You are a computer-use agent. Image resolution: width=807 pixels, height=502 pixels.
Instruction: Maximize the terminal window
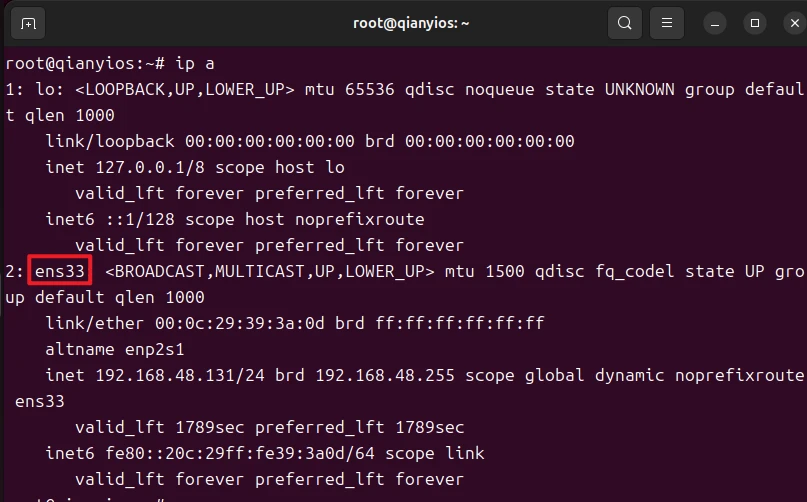(x=755, y=23)
